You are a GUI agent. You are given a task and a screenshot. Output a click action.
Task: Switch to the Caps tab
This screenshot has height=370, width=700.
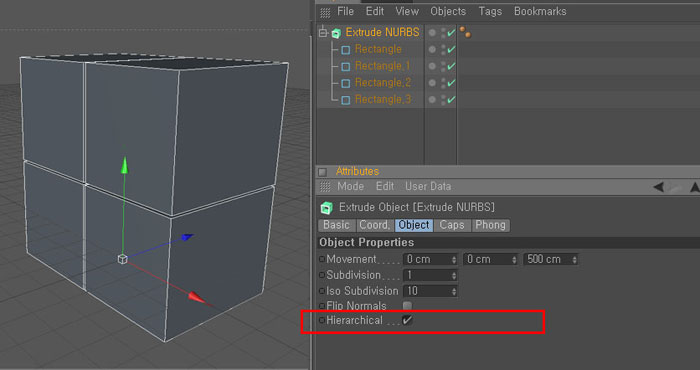tap(452, 225)
